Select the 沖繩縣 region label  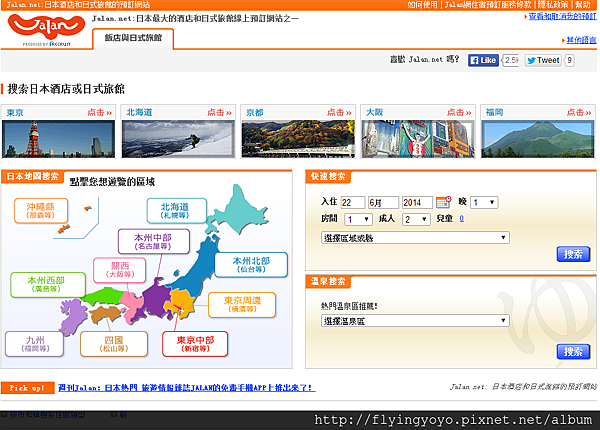[x=41, y=210]
